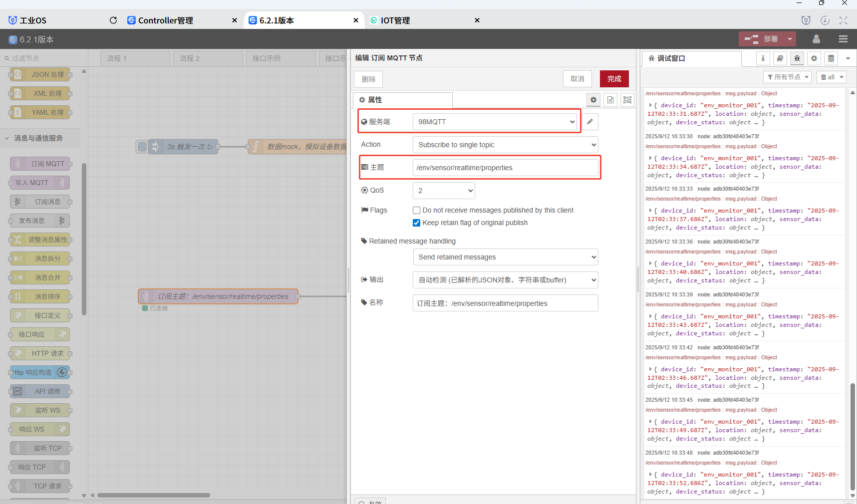Open the help book sidebar icon
The width and height of the screenshot is (857, 504).
point(780,58)
